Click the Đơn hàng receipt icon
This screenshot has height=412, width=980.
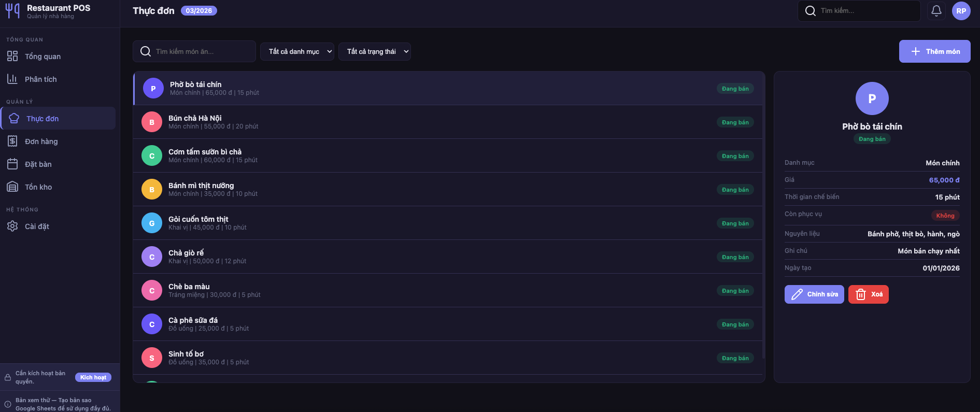(12, 141)
